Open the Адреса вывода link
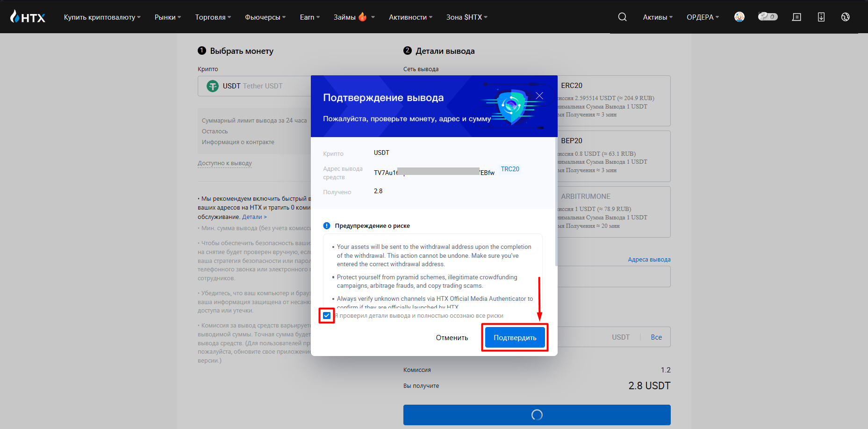 (649, 259)
